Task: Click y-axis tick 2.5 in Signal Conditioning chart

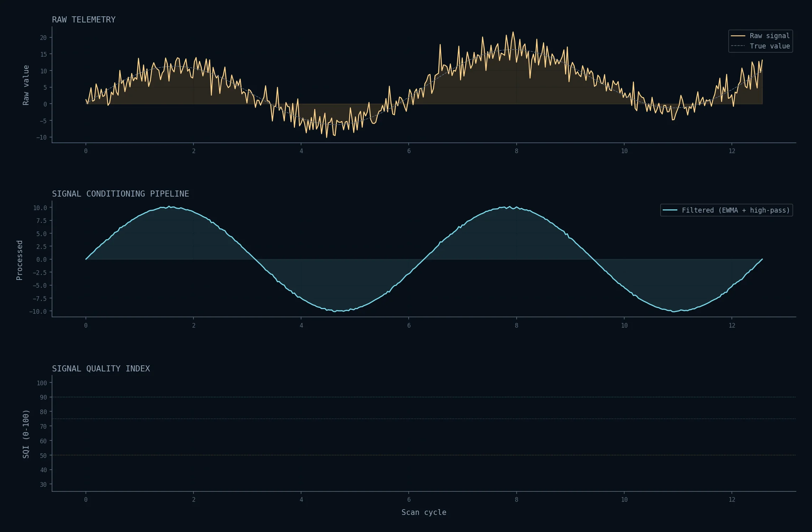Action: (x=41, y=247)
